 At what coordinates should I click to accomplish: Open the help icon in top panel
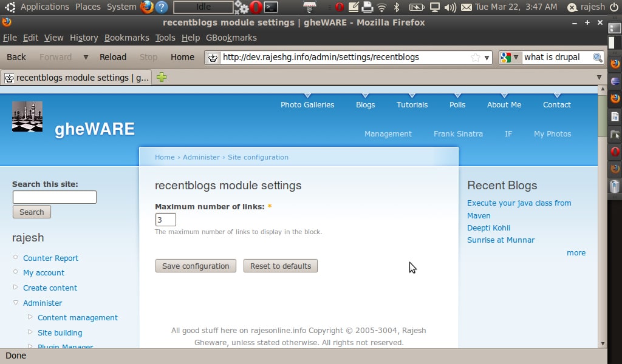point(162,7)
